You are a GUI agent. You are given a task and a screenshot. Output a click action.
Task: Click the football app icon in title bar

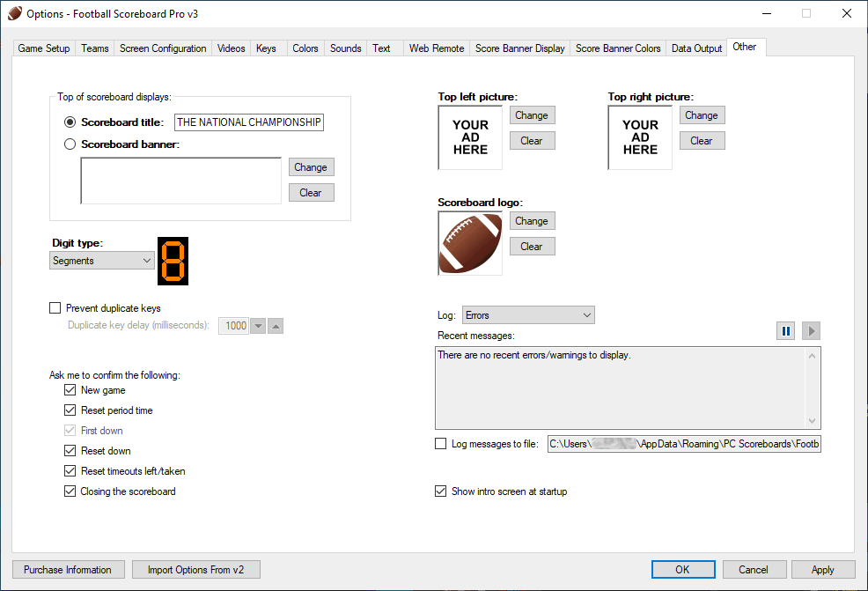coord(14,13)
